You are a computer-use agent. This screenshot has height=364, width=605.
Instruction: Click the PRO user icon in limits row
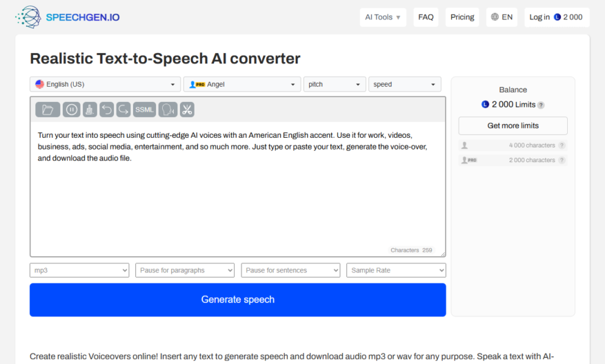pyautogui.click(x=469, y=160)
